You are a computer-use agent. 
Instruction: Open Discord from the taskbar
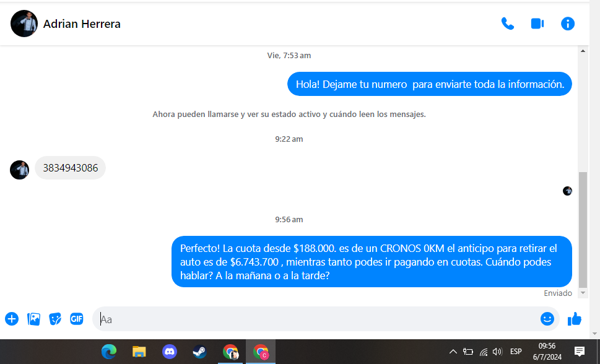(x=169, y=352)
